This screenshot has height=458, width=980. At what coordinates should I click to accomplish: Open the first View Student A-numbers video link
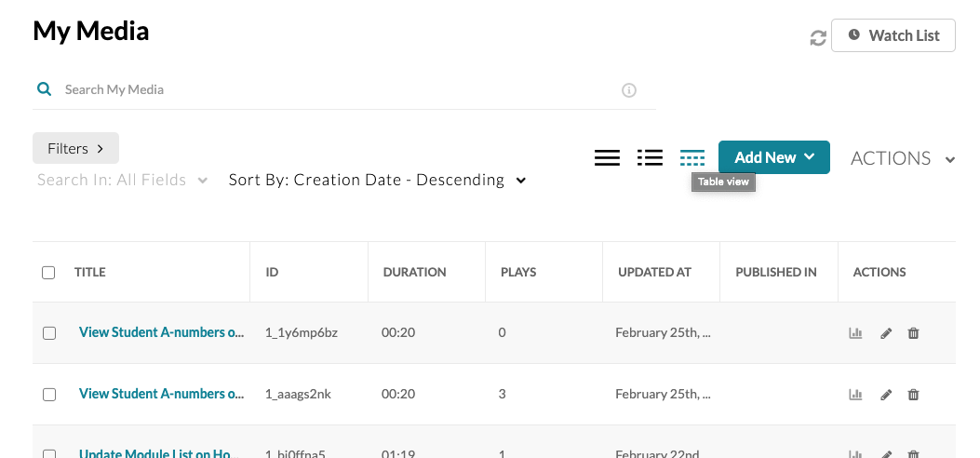pyautogui.click(x=160, y=332)
